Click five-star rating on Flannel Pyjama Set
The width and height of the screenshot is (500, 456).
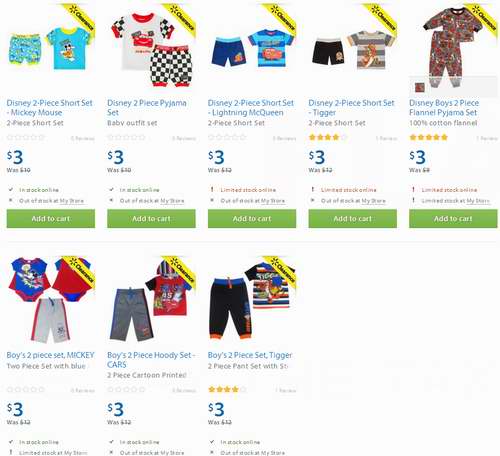coord(429,137)
